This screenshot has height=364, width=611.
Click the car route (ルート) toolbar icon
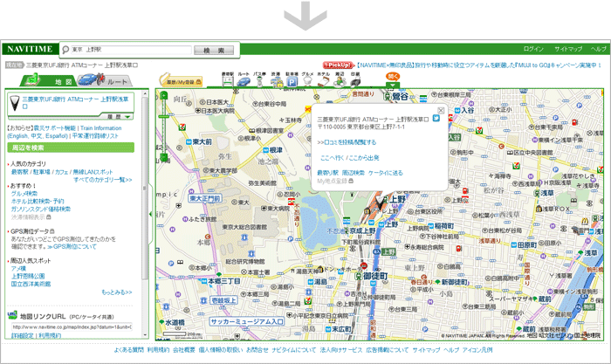tap(244, 79)
